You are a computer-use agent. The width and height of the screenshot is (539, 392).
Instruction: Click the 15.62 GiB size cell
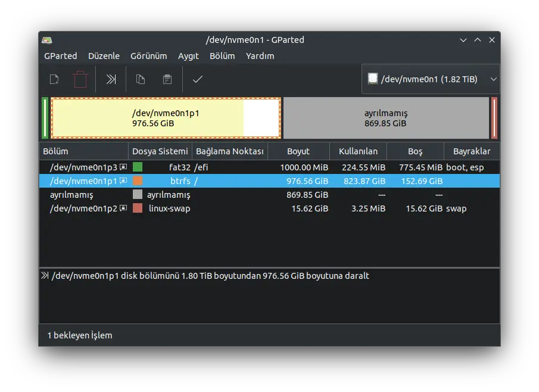pyautogui.click(x=310, y=209)
